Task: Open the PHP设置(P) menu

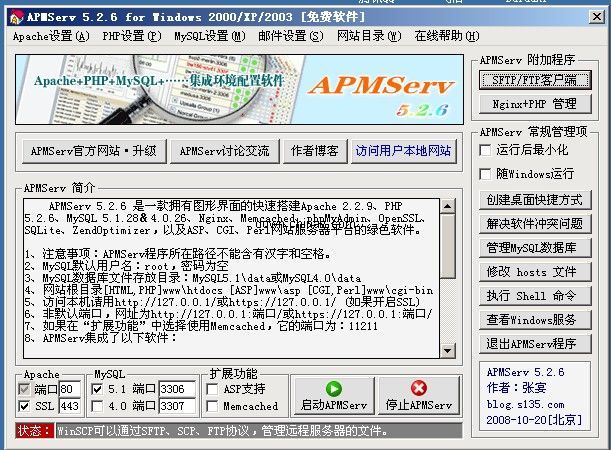Action: pyautogui.click(x=132, y=36)
